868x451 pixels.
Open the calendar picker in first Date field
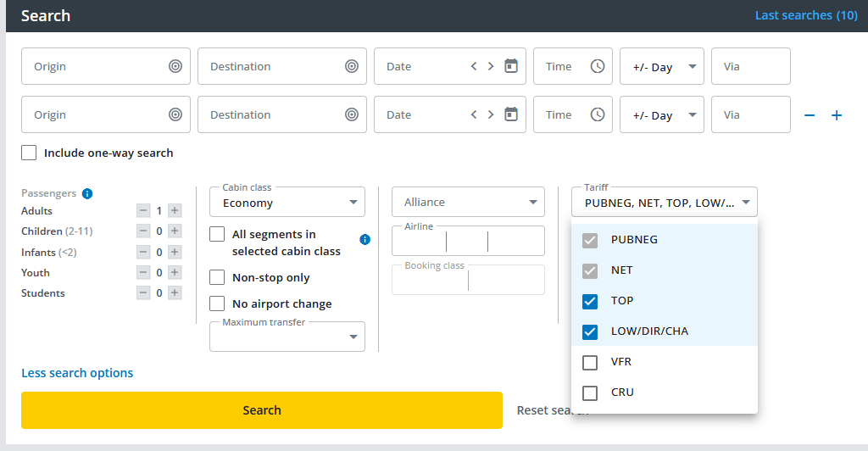(511, 66)
